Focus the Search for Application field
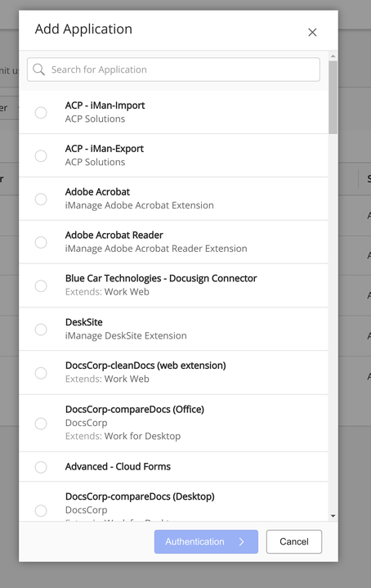Viewport: 371px width, 588px height. (x=173, y=70)
